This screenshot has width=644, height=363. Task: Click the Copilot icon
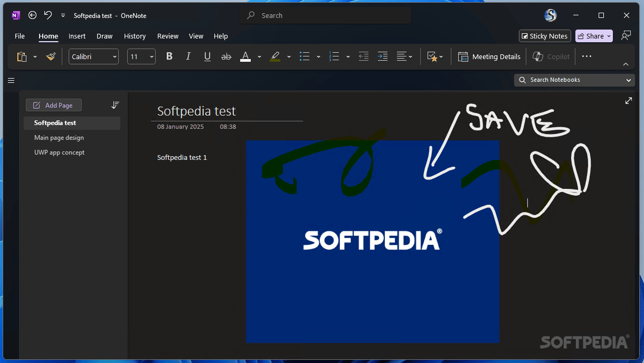[x=537, y=56]
